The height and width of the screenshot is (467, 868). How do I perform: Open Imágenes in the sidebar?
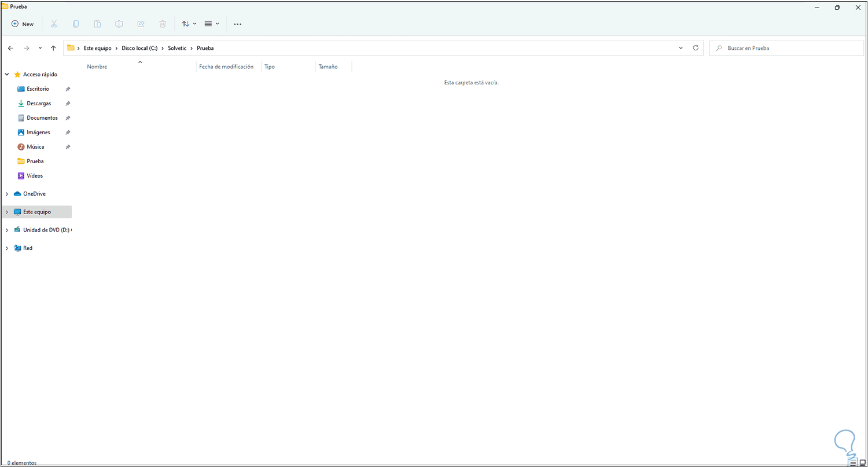click(x=38, y=133)
